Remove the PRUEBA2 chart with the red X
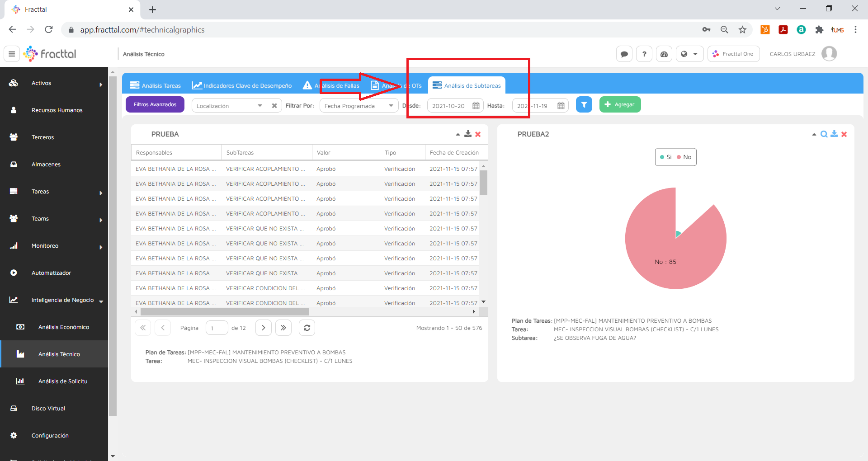Viewport: 868px width, 461px height. [x=844, y=134]
